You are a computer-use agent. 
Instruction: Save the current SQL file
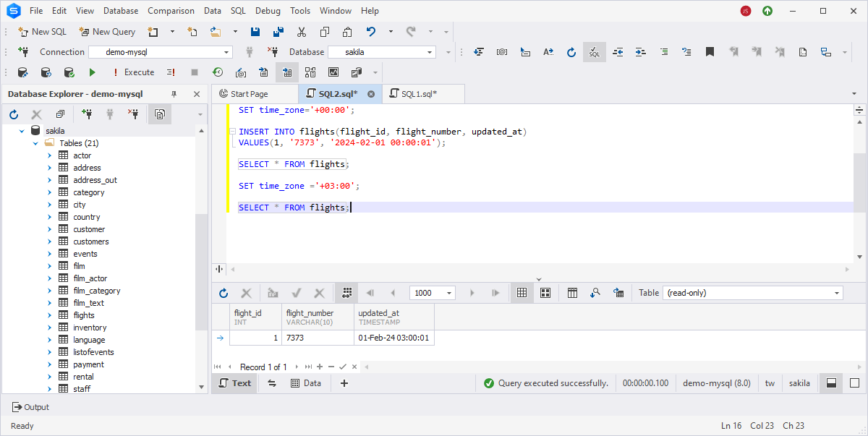(255, 31)
